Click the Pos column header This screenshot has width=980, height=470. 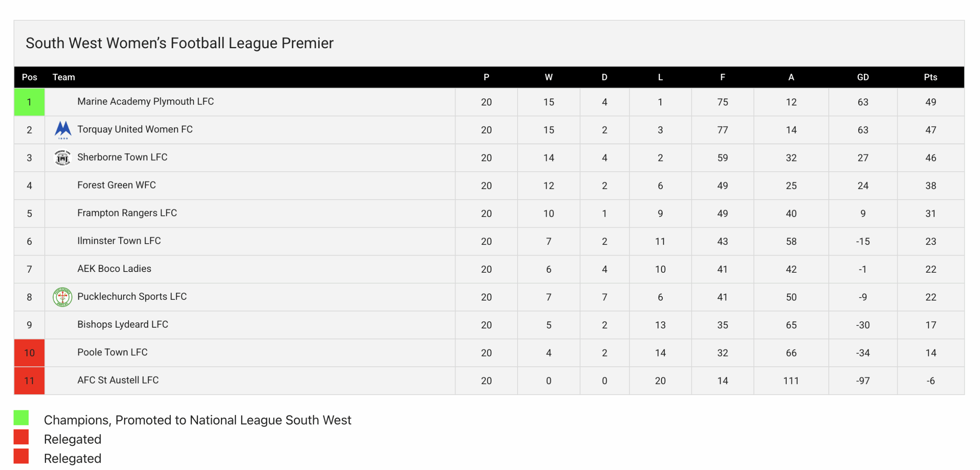pyautogui.click(x=29, y=77)
